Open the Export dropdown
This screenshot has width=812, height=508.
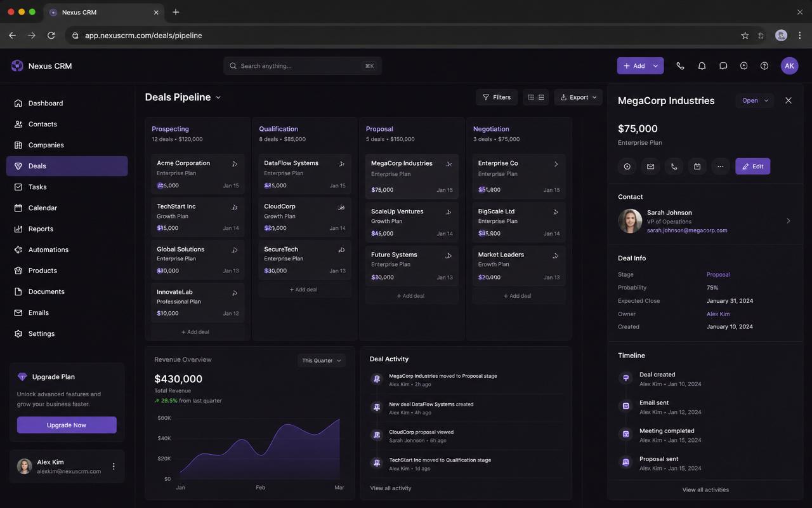(579, 97)
